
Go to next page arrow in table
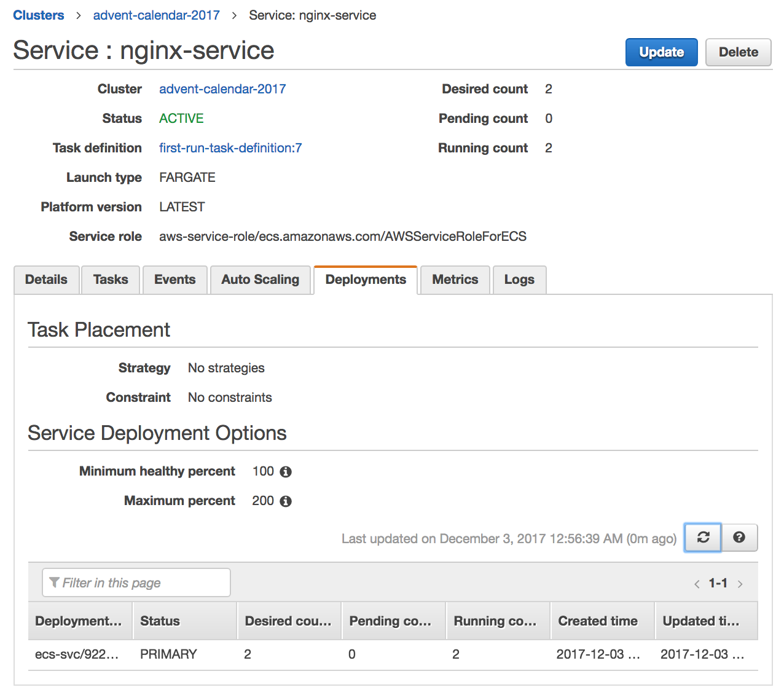(x=740, y=584)
